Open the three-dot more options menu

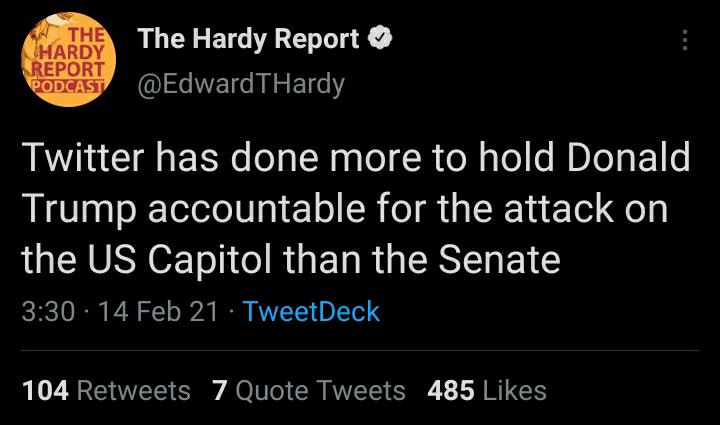pos(685,40)
